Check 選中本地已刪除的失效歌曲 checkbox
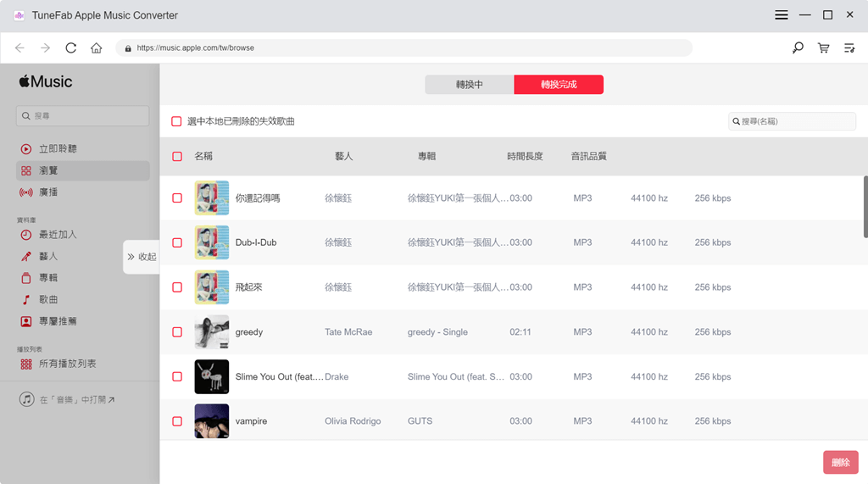 [176, 121]
